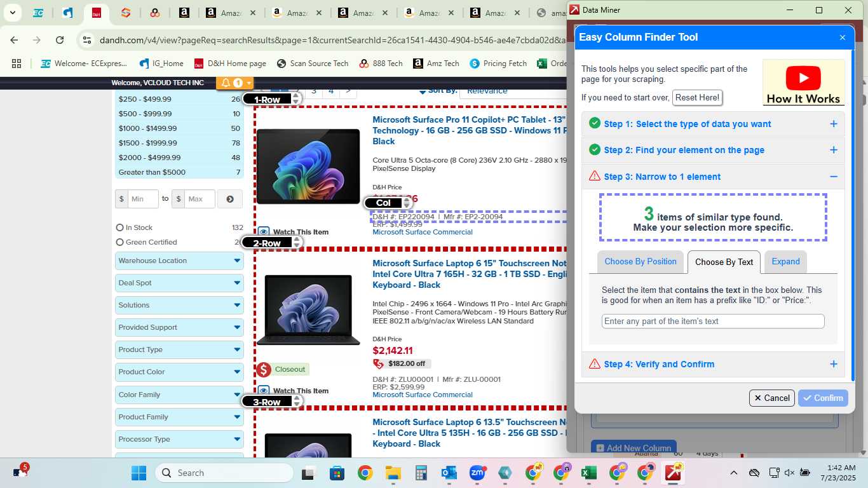Open Outlook from the taskbar
The height and width of the screenshot is (488, 868).
[449, 473]
